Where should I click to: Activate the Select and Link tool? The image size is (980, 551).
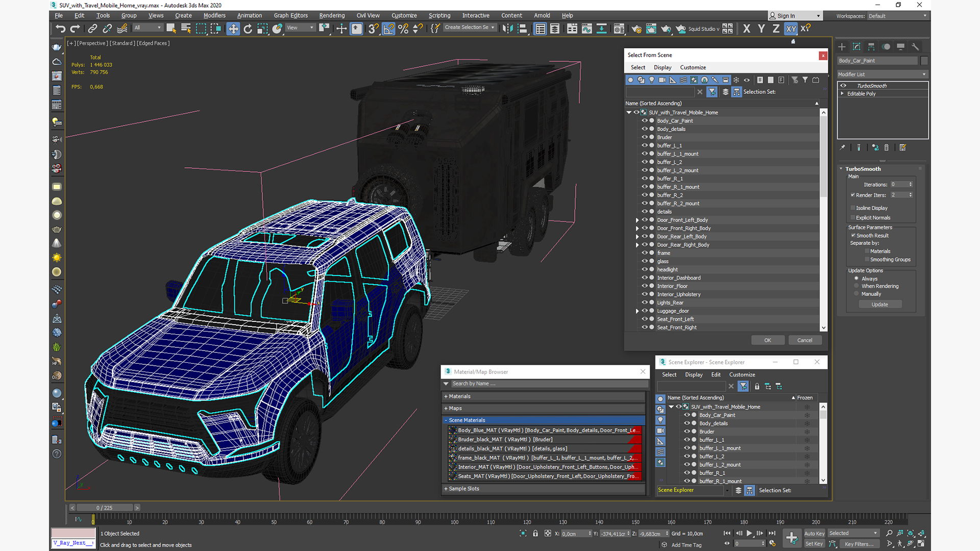coord(92,29)
